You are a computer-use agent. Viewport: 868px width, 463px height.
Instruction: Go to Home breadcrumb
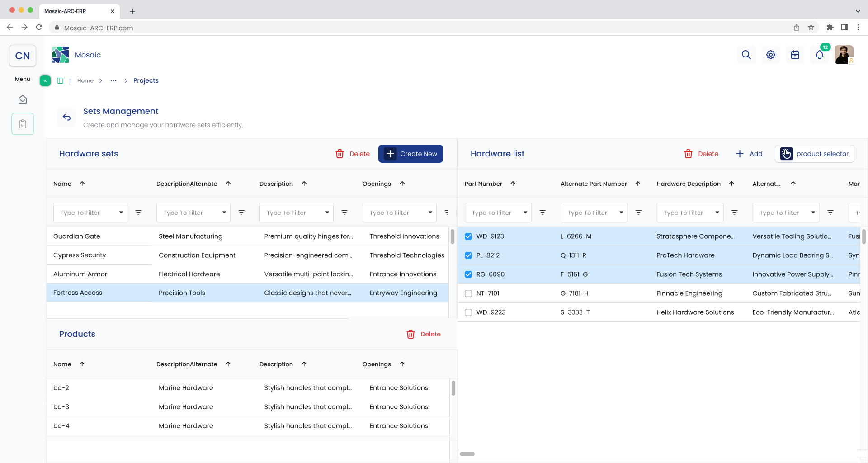click(85, 80)
